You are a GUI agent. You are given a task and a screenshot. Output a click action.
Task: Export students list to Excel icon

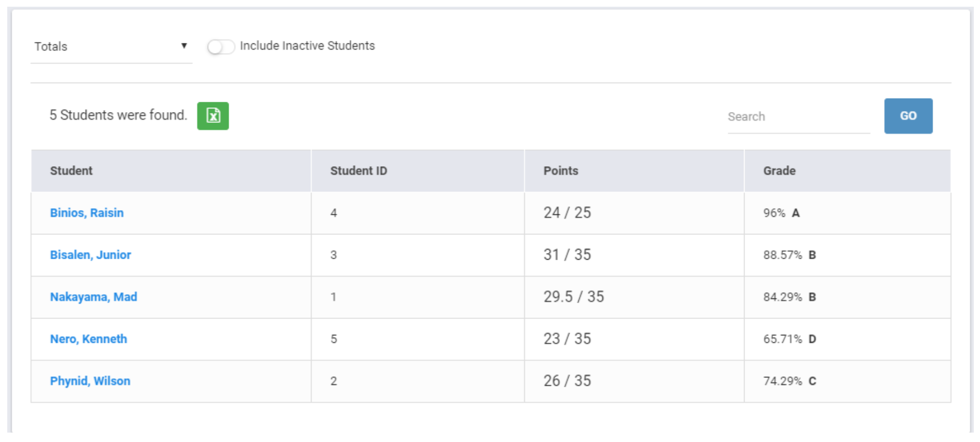point(213,116)
